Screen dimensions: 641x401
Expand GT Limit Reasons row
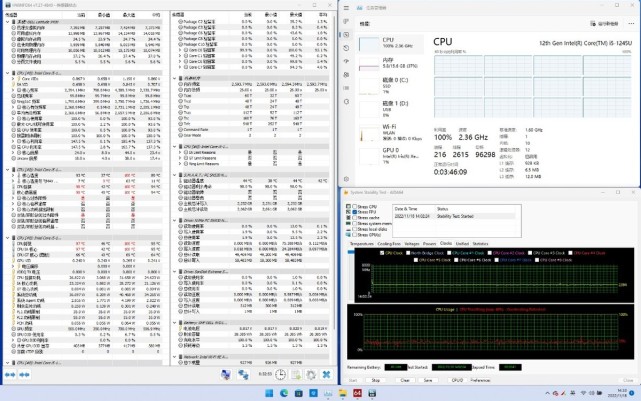coord(180,158)
